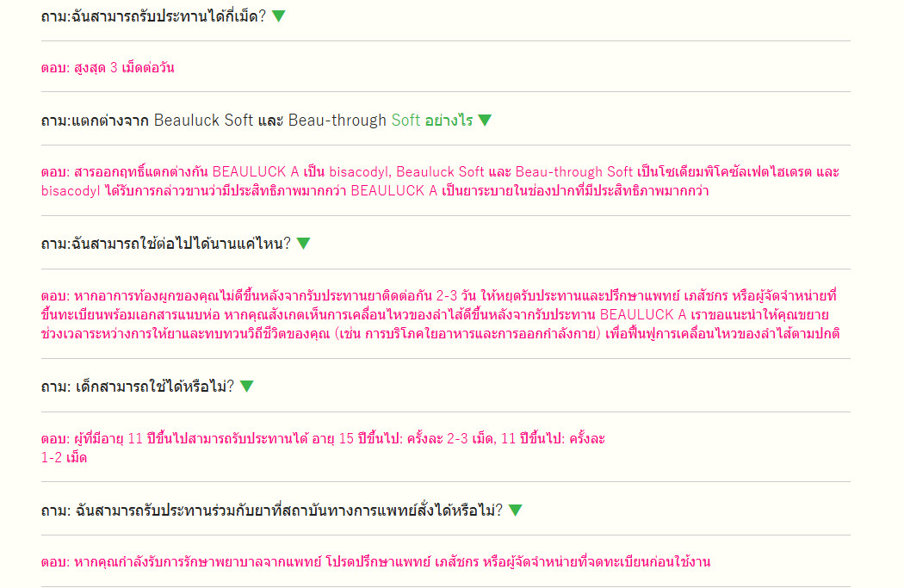Viewport: 904px width, 588px height.
Task: Toggle the 'ฉันสามารถใช้ต่อไปได้นานแค่ไหน?' green triangle
Action: (303, 244)
